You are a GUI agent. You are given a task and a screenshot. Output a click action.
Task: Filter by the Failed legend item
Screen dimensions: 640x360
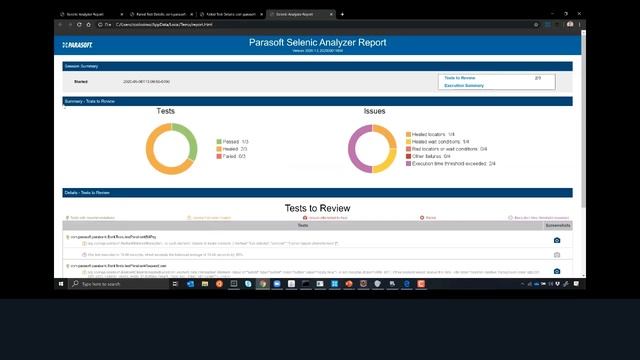click(x=428, y=218)
